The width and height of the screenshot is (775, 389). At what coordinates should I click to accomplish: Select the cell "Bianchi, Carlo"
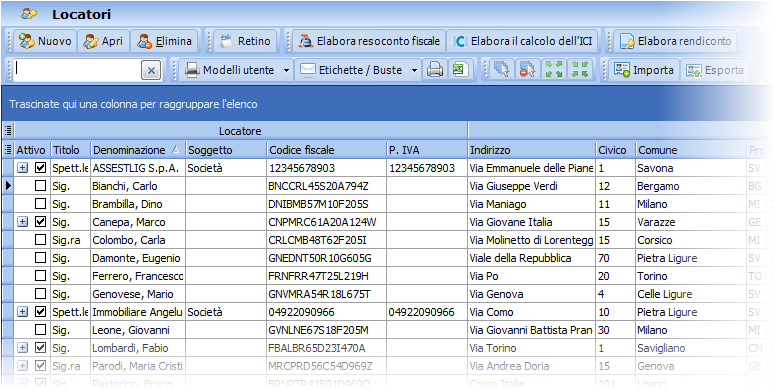click(x=137, y=186)
